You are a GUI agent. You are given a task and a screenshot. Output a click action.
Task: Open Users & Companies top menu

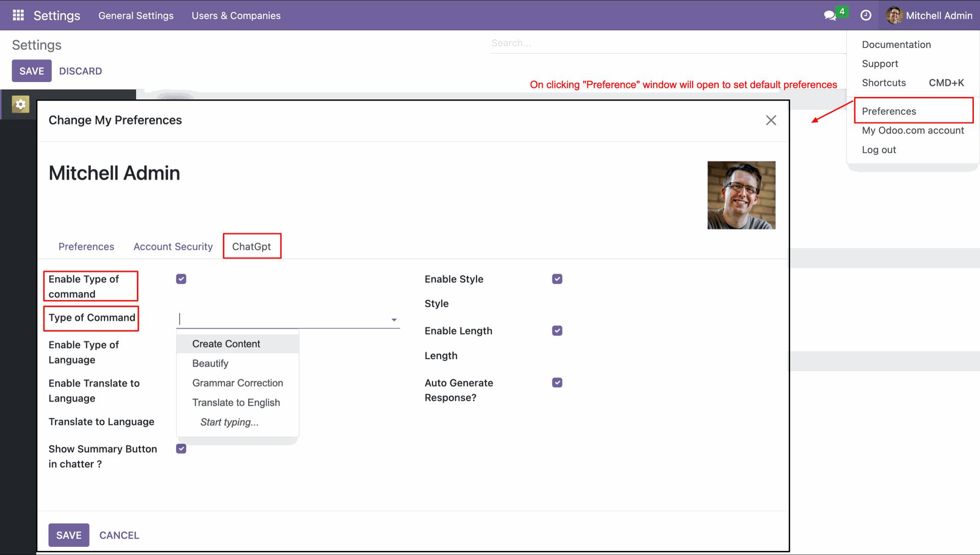(x=236, y=15)
